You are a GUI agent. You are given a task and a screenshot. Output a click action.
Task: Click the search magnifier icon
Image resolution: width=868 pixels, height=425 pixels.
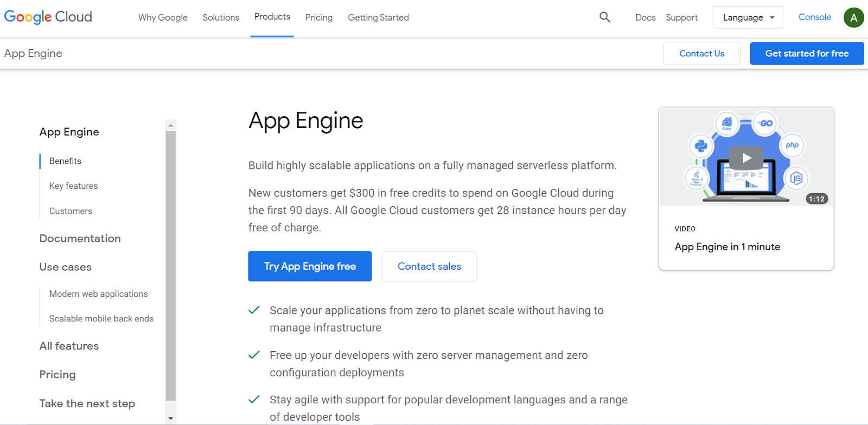(604, 17)
